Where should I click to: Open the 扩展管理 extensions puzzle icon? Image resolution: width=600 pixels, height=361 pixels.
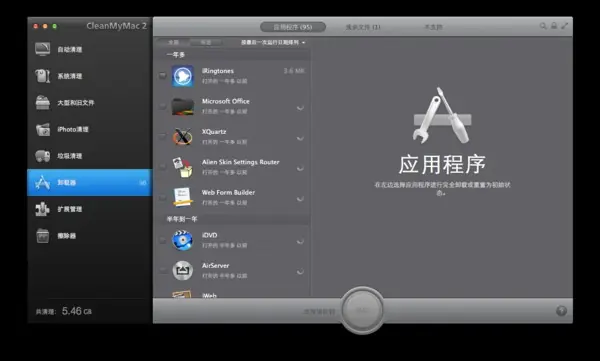pyautogui.click(x=42, y=209)
